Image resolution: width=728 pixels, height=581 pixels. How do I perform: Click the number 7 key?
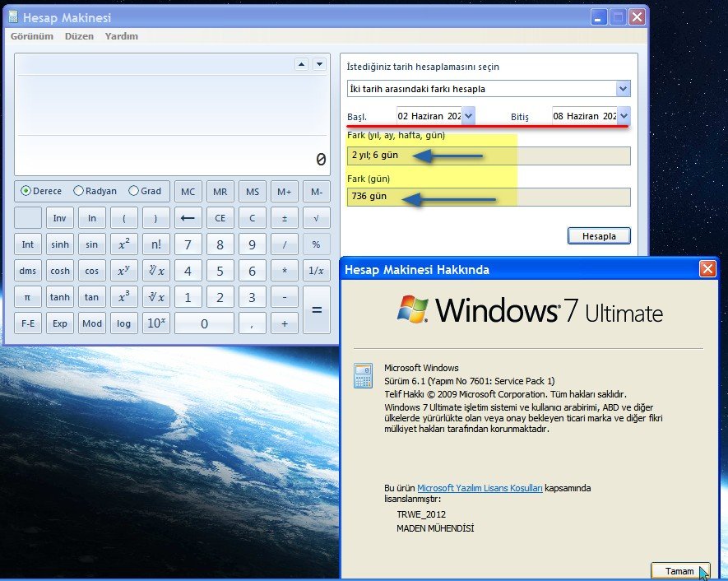[188, 244]
